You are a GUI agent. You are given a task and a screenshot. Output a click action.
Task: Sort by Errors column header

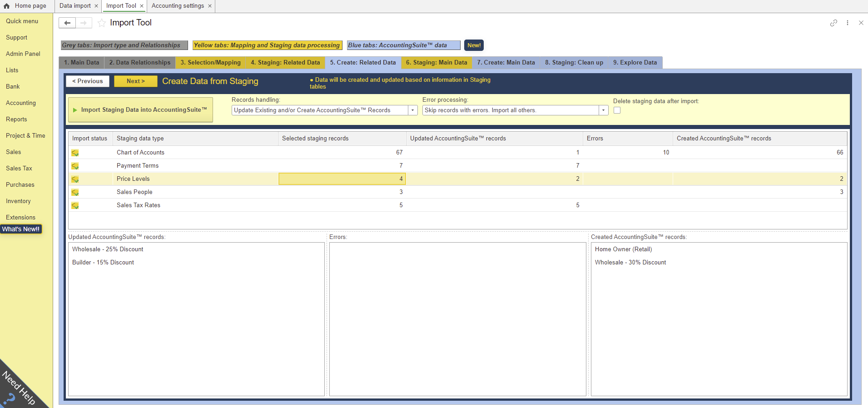[627, 139]
